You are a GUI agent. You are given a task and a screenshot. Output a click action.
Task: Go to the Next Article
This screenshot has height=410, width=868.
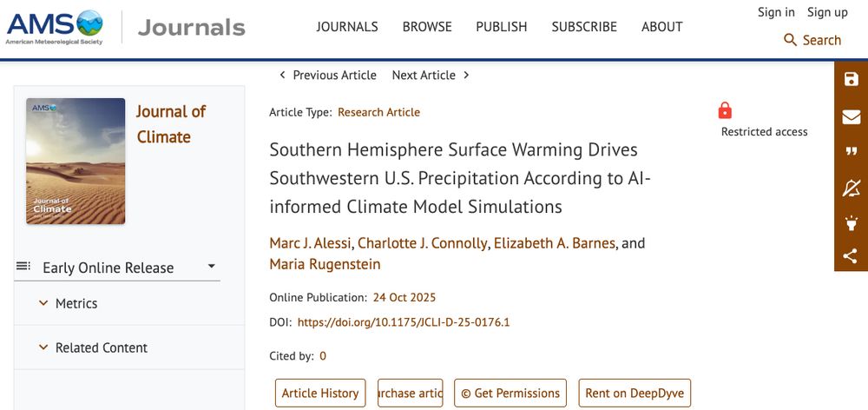[x=431, y=76]
